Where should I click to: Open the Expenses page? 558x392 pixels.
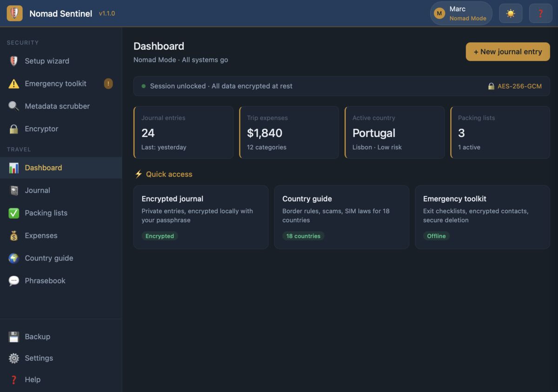tap(61, 236)
